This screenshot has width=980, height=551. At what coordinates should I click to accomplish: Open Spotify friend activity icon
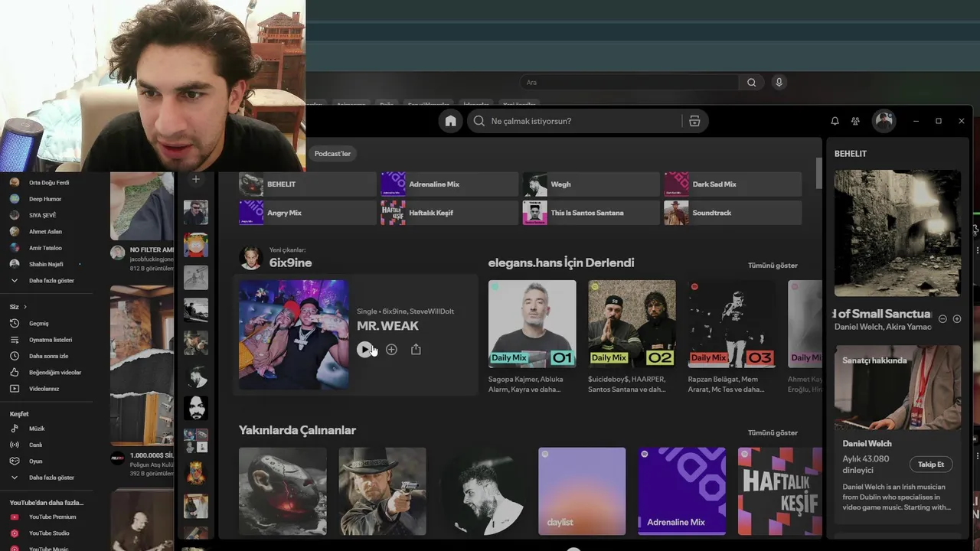point(855,121)
